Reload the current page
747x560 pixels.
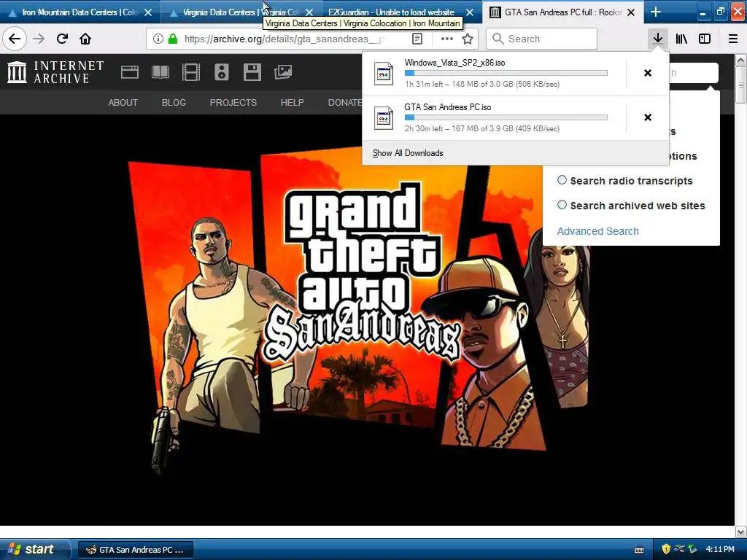pos(63,39)
